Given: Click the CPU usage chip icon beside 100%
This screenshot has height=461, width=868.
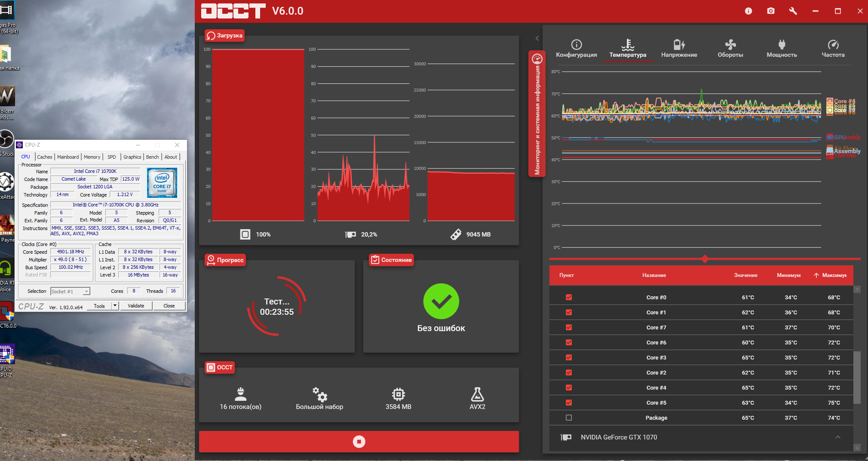Looking at the screenshot, I should click(x=245, y=234).
